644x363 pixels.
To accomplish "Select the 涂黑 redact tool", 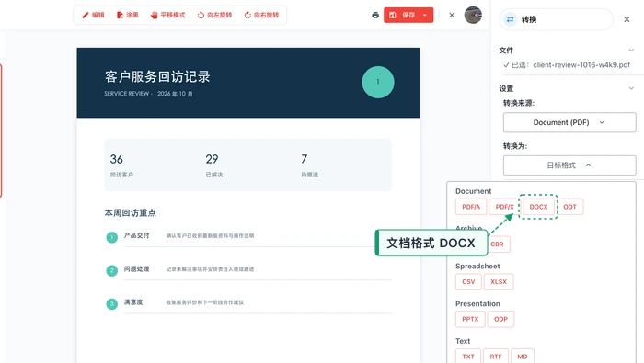I will [128, 16].
